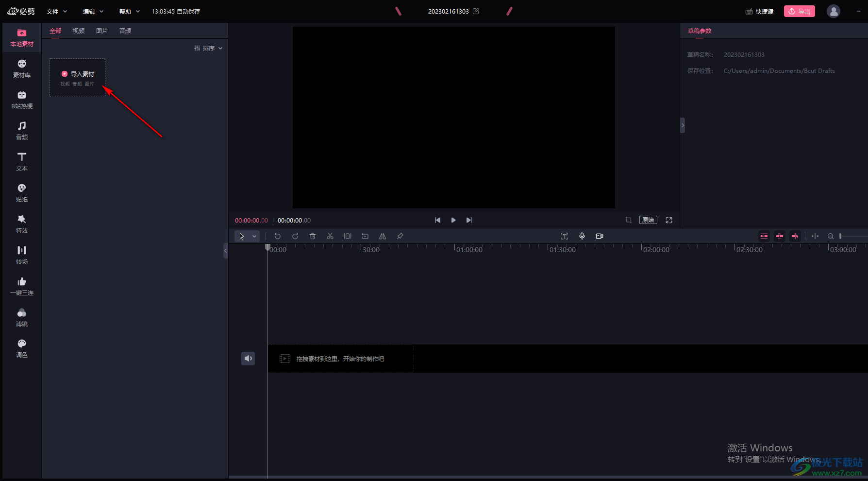Open the 帮助 menu
Screen dimensions: 868x481
pyautogui.click(x=130, y=11)
